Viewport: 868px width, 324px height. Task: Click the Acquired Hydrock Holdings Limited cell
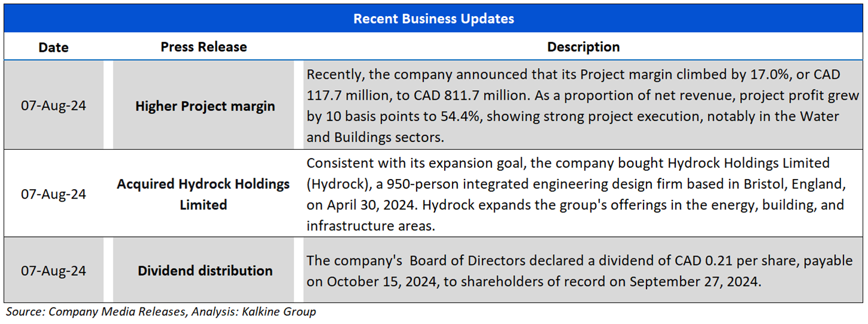click(x=204, y=194)
